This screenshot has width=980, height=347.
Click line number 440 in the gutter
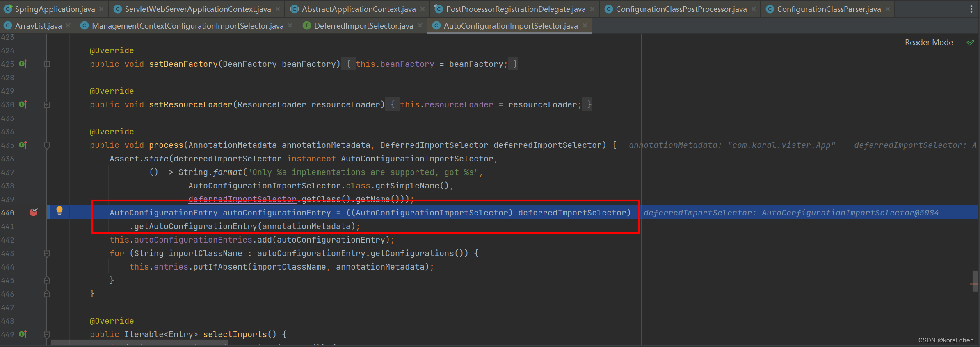pyautogui.click(x=7, y=213)
